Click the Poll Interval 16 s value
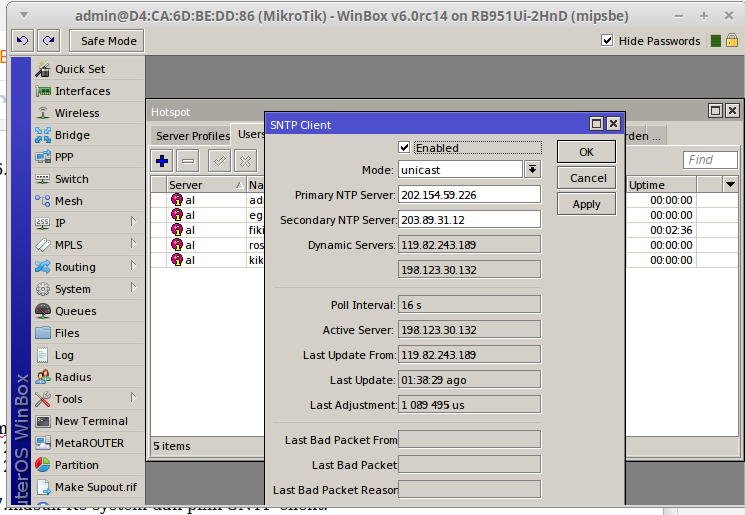This screenshot has width=745, height=515. (x=469, y=305)
